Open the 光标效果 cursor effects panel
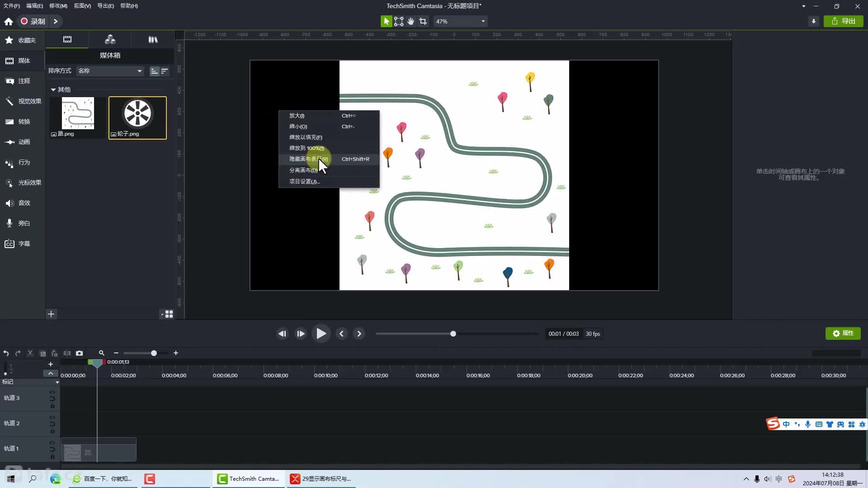Image resolution: width=868 pixels, height=488 pixels. [x=22, y=183]
